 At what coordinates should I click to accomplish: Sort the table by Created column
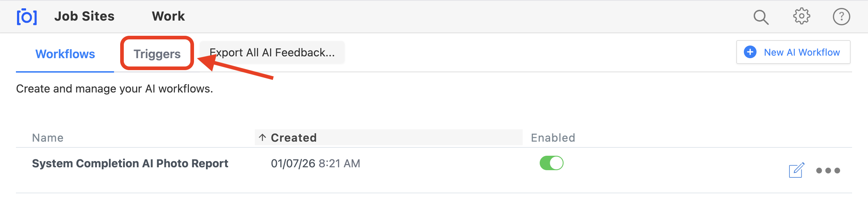pyautogui.click(x=294, y=138)
